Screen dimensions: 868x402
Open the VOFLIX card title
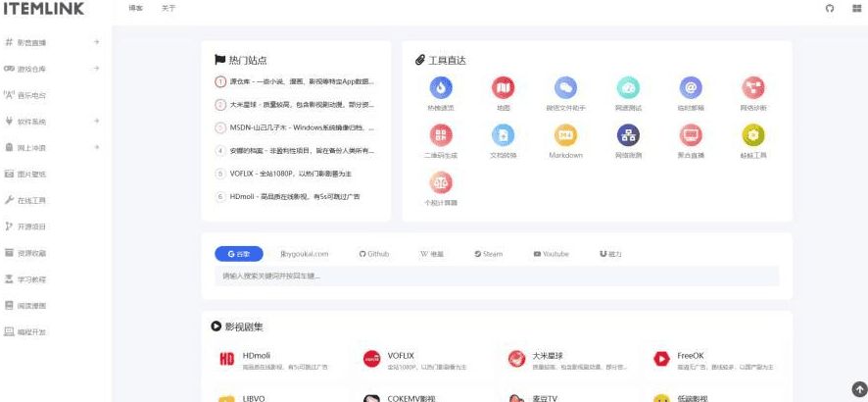[x=401, y=356]
